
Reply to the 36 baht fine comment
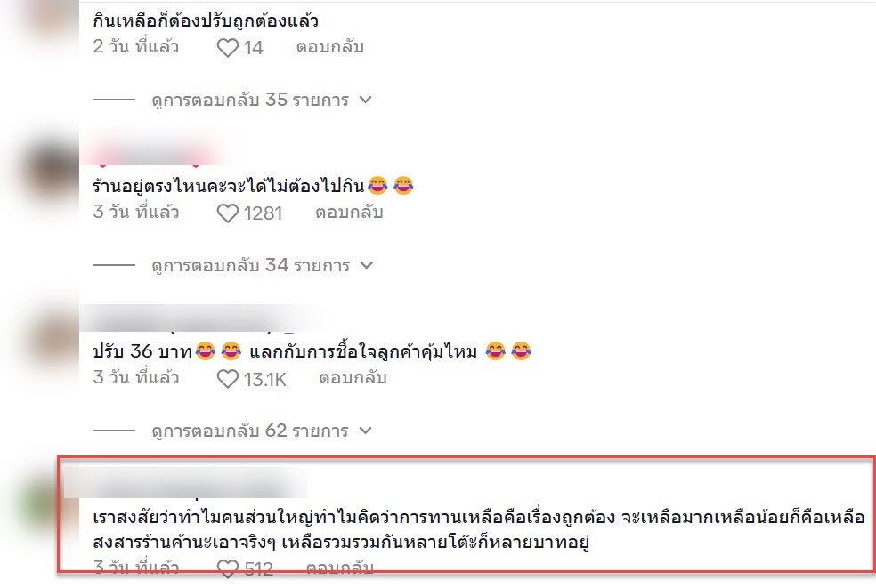pos(353,378)
